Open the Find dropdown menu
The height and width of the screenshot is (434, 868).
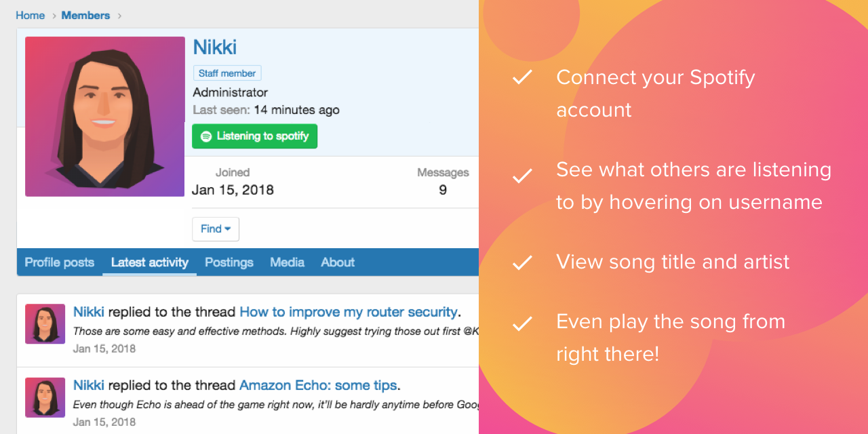(x=216, y=229)
